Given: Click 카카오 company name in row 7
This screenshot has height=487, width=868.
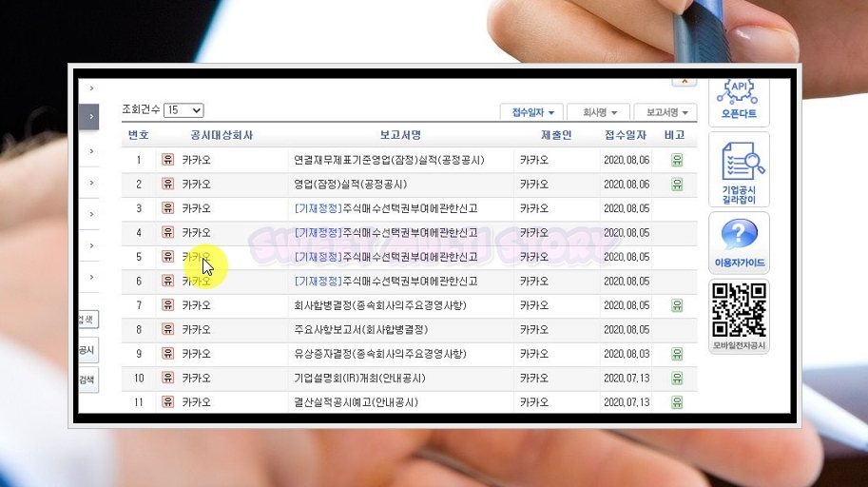Looking at the screenshot, I should tap(197, 305).
